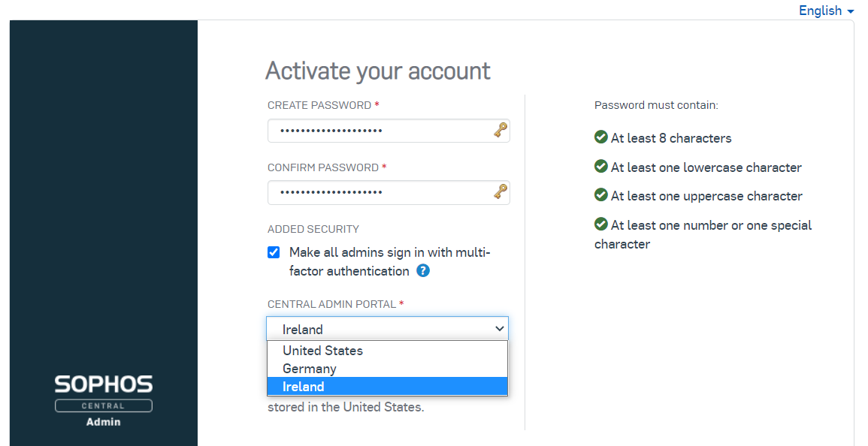Viewport: 868px width, 446px height.
Task: Collapse the Central Admin Portal dropdown showing Ireland
Action: point(388,329)
